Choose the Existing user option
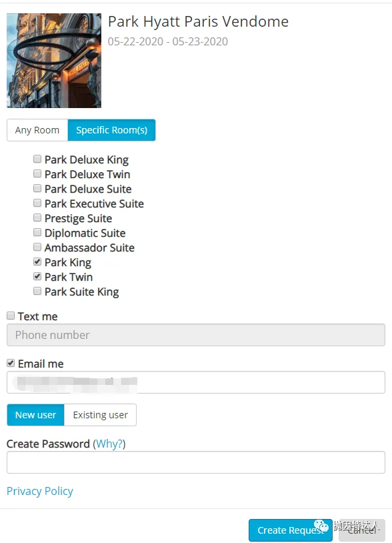392x543 pixels. (x=101, y=415)
